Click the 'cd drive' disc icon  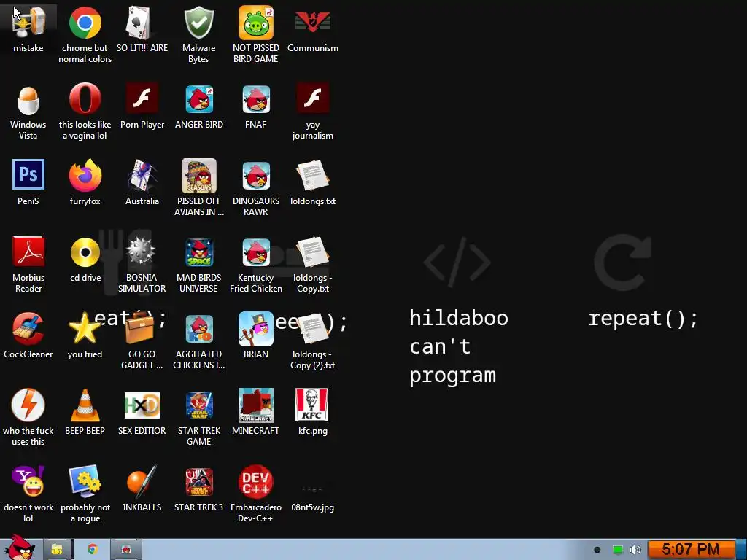tap(85, 252)
